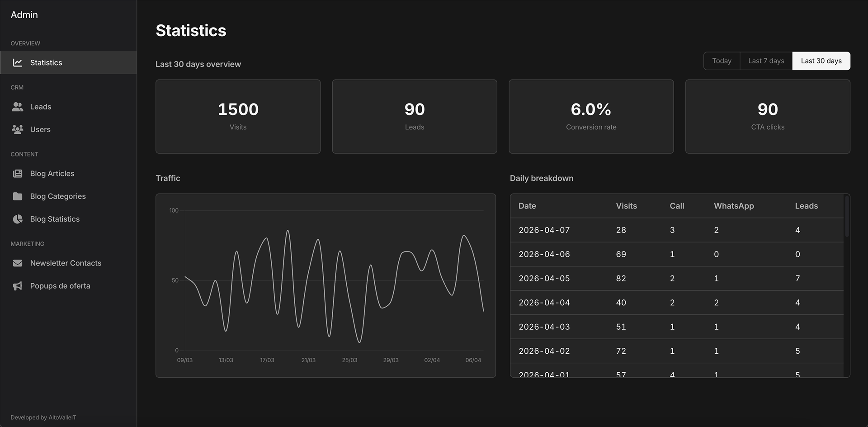Open Blog Articles via its newspaper icon
The height and width of the screenshot is (427, 868).
(18, 173)
